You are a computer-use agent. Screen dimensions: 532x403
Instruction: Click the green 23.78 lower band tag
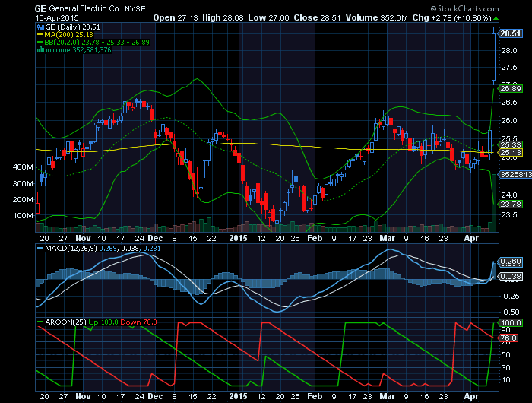511,204
